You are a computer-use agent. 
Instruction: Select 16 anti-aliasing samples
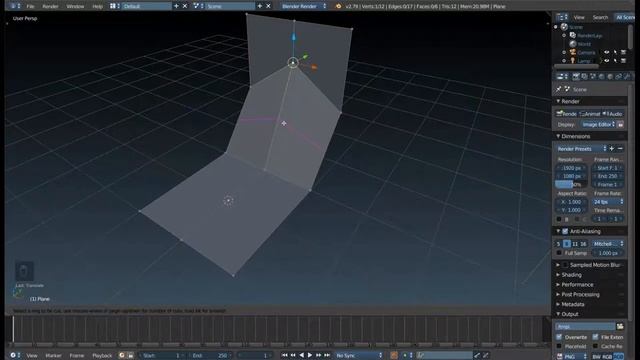[x=583, y=244]
